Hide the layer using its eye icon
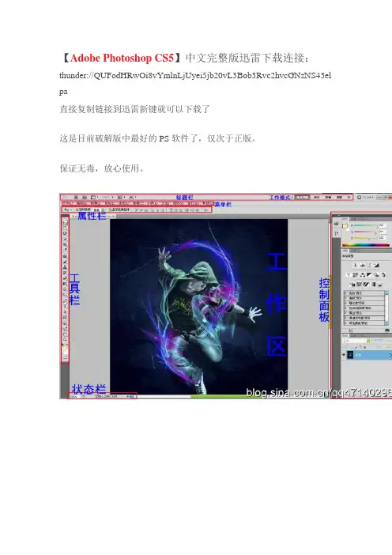The width and height of the screenshot is (392, 555). pos(344,354)
